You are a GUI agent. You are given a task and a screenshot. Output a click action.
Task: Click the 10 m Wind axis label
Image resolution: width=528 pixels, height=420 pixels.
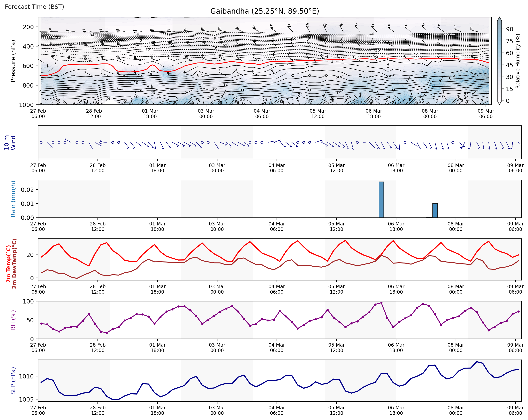(10, 143)
